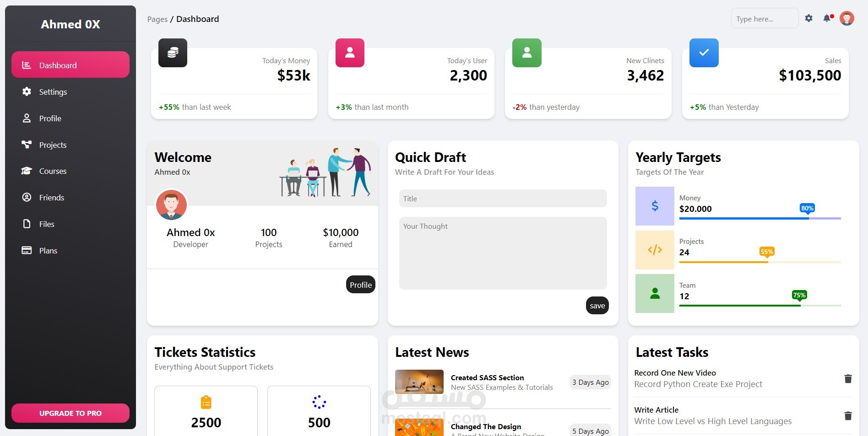868x436 pixels.
Task: Click the Profile button in Welcome card
Action: coord(361,285)
